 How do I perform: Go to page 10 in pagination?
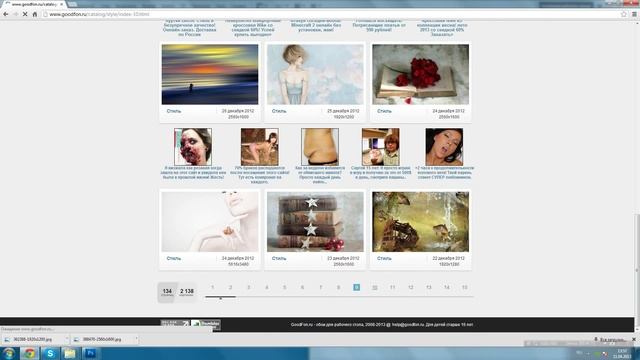pos(375,287)
